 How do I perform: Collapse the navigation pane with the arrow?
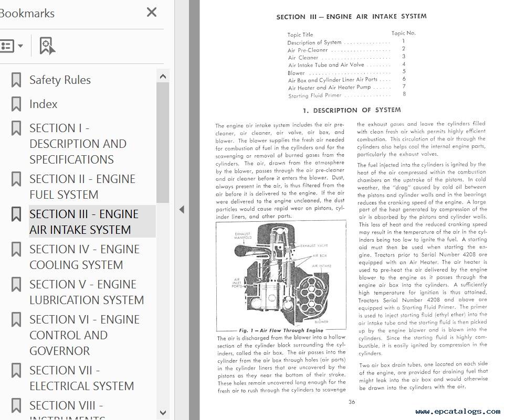click(x=182, y=210)
